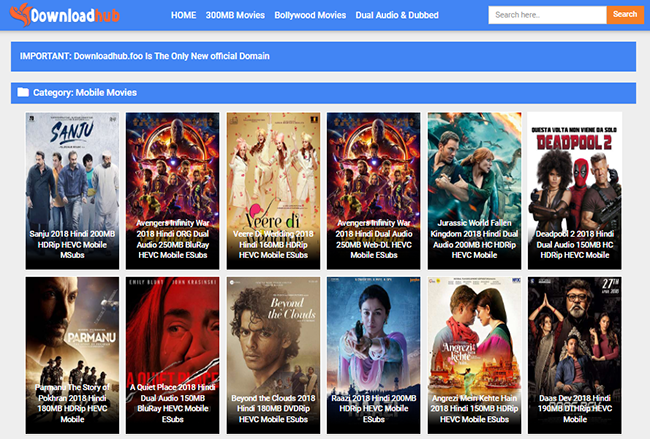Click Avengers Infinity War BluRay title link
This screenshot has height=439, width=650.
(172, 239)
